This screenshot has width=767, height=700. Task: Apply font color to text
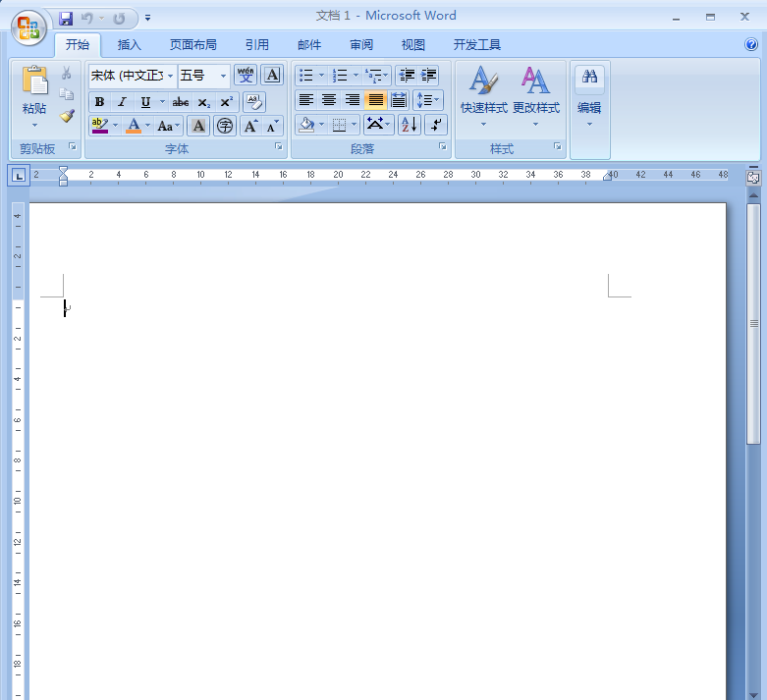pyautogui.click(x=134, y=127)
